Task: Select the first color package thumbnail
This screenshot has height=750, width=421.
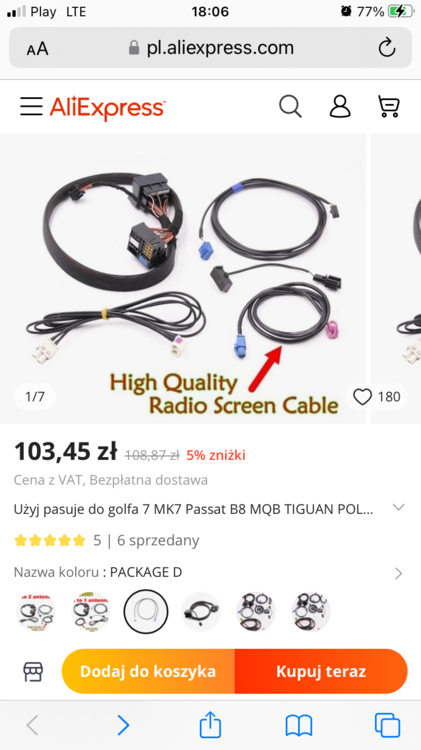Action: point(36,611)
